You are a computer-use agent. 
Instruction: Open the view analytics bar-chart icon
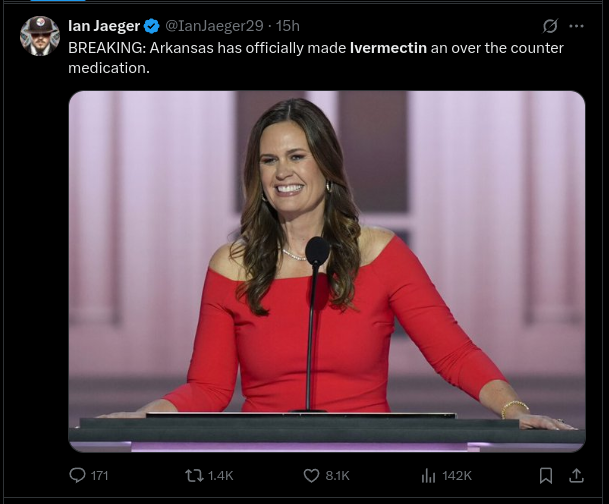coord(428,475)
